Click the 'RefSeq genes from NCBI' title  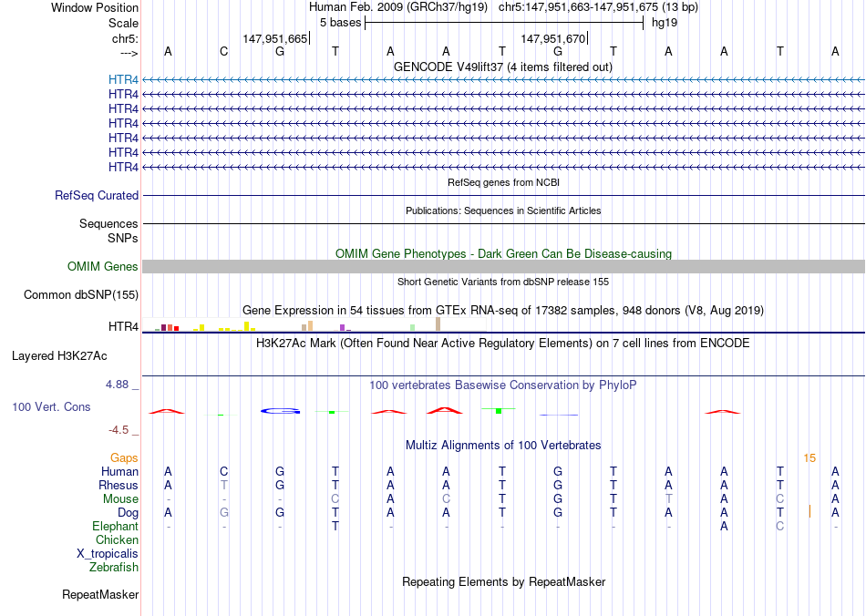504,182
